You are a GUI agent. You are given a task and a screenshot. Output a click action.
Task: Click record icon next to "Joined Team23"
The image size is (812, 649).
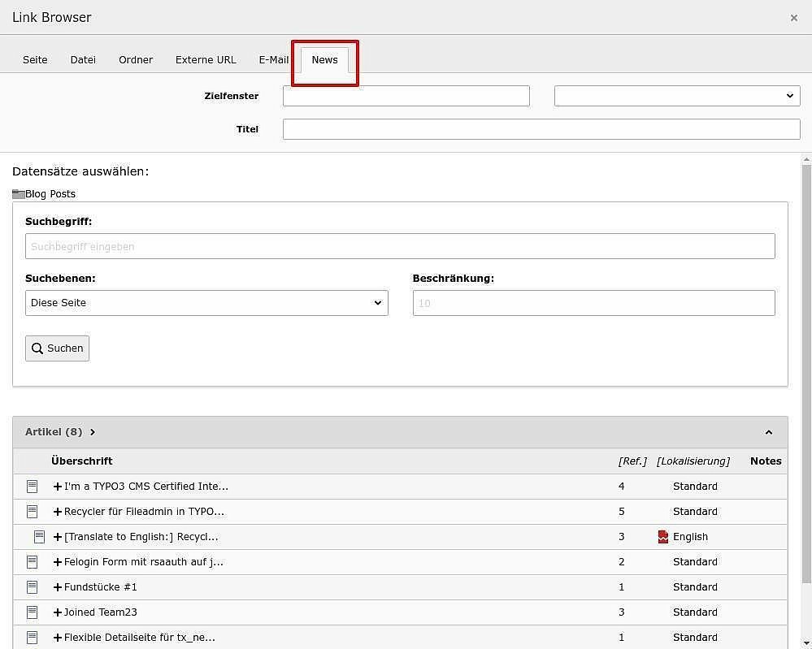(32, 612)
